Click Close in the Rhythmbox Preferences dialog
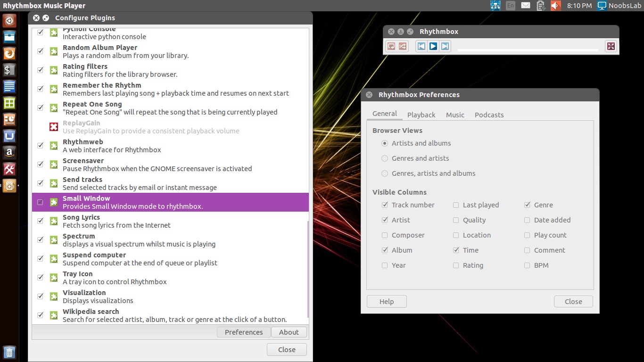The height and width of the screenshot is (362, 644). 573,302
